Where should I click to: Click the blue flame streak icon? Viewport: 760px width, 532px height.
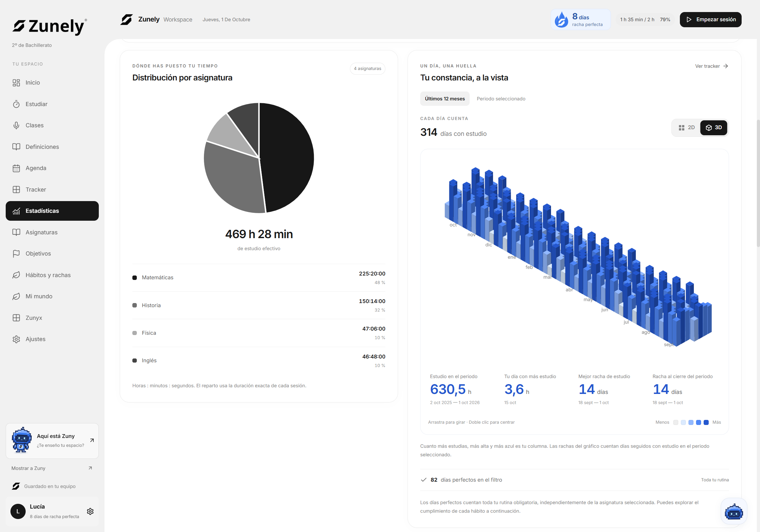pyautogui.click(x=561, y=20)
